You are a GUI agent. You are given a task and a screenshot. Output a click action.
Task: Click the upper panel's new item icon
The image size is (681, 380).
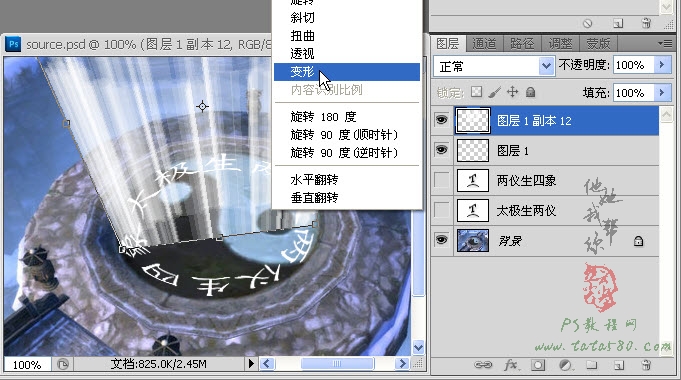[618, 23]
